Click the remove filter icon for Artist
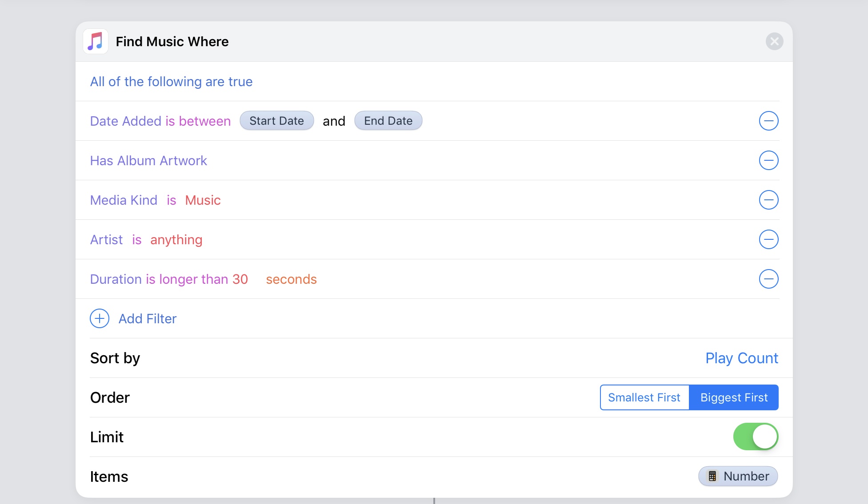 [x=768, y=239]
